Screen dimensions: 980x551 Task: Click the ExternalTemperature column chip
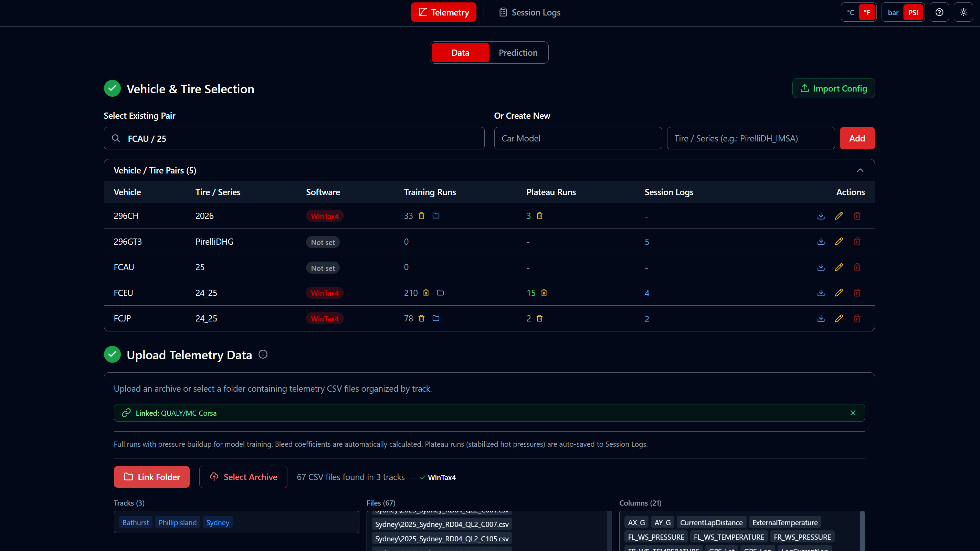tap(785, 522)
